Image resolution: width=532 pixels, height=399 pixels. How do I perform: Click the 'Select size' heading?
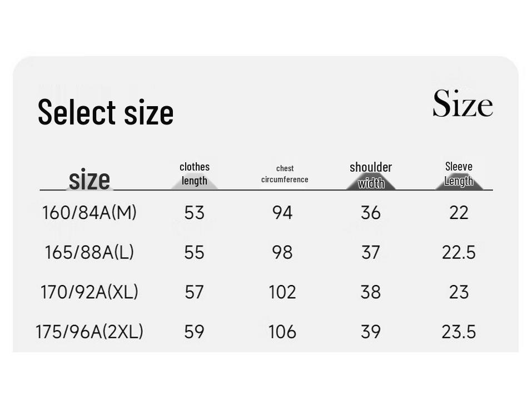point(106,112)
